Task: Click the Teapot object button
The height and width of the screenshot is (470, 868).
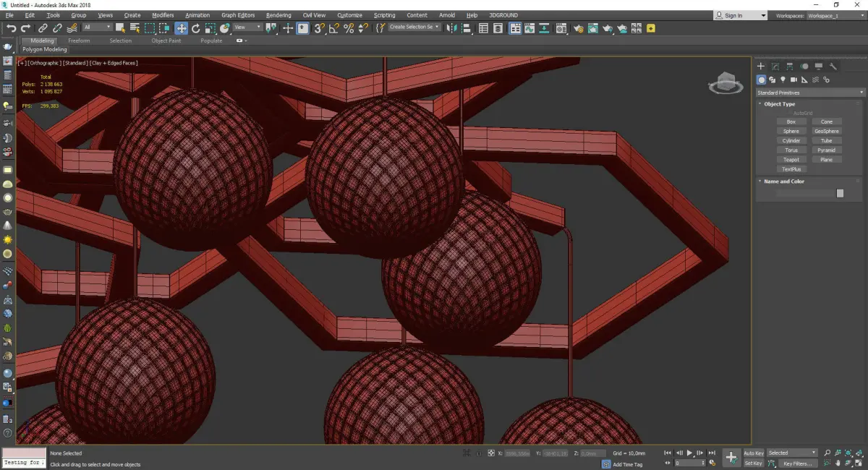Action: (x=791, y=159)
